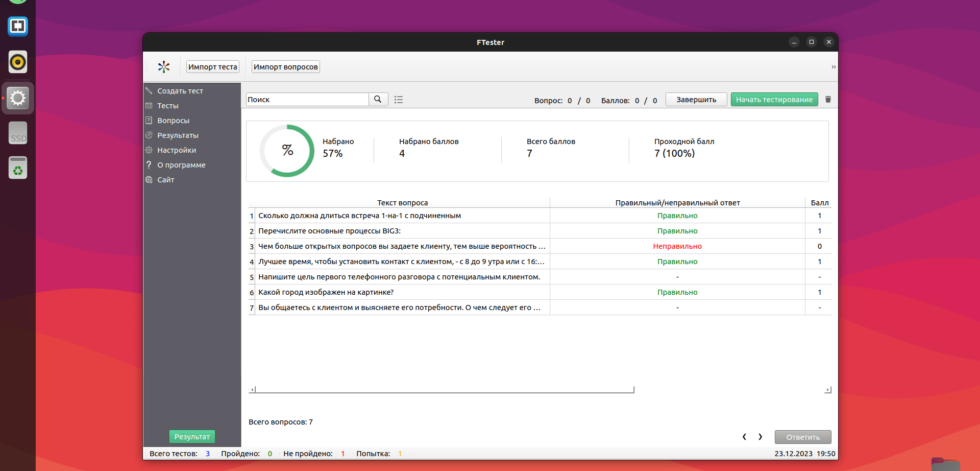Open the list view icon beside search
Viewport: 980px width, 471px height.
pos(399,100)
